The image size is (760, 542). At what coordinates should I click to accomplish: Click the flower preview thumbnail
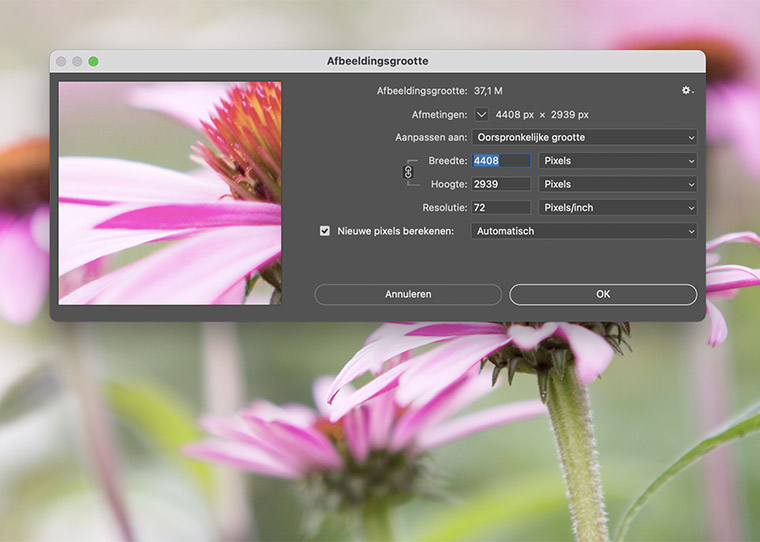170,193
